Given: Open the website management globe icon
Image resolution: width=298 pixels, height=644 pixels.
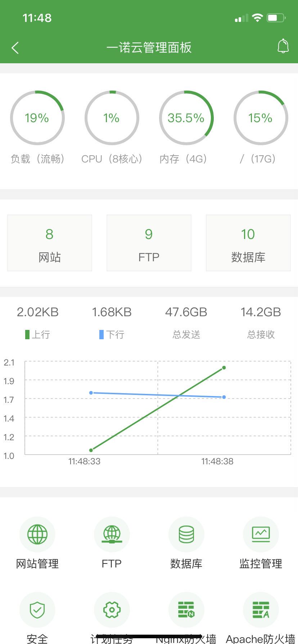Looking at the screenshot, I should pyautogui.click(x=37, y=534).
